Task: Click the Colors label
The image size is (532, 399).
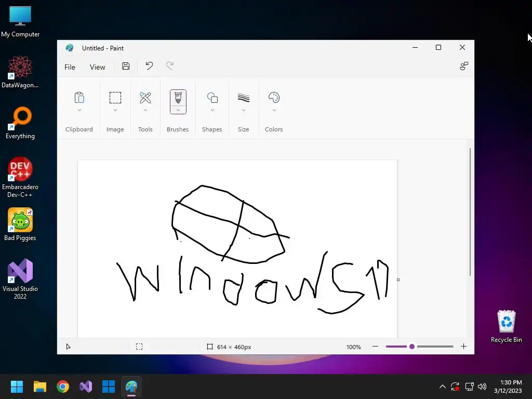Action: [274, 129]
